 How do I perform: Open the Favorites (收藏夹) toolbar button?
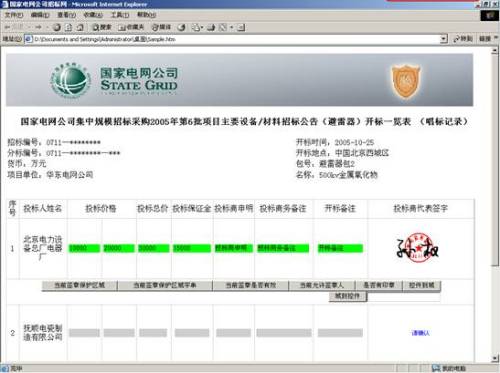click(x=131, y=27)
